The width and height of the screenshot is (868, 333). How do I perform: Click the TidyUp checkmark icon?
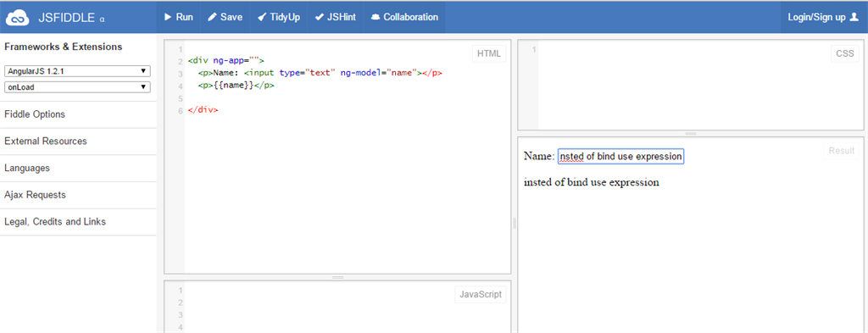(x=262, y=17)
